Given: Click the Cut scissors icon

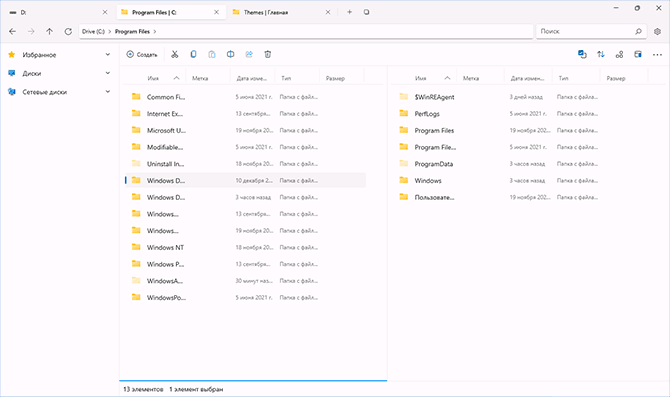Looking at the screenshot, I should 174,54.
